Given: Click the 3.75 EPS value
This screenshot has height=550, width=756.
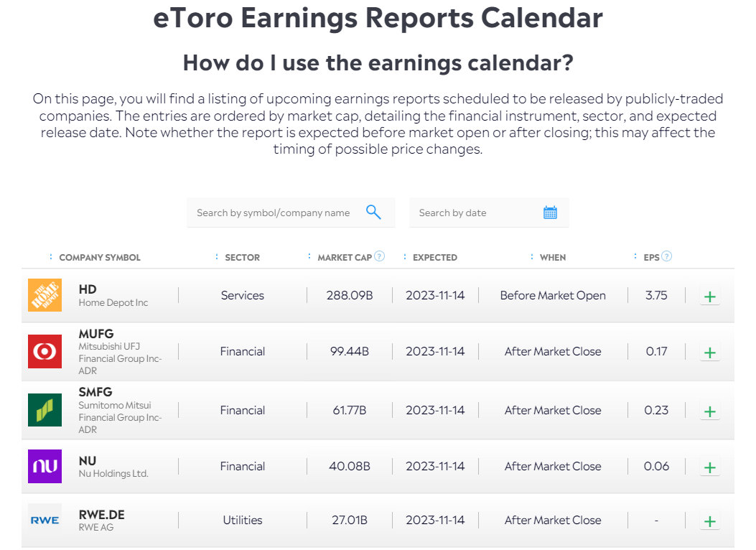Looking at the screenshot, I should tap(656, 296).
